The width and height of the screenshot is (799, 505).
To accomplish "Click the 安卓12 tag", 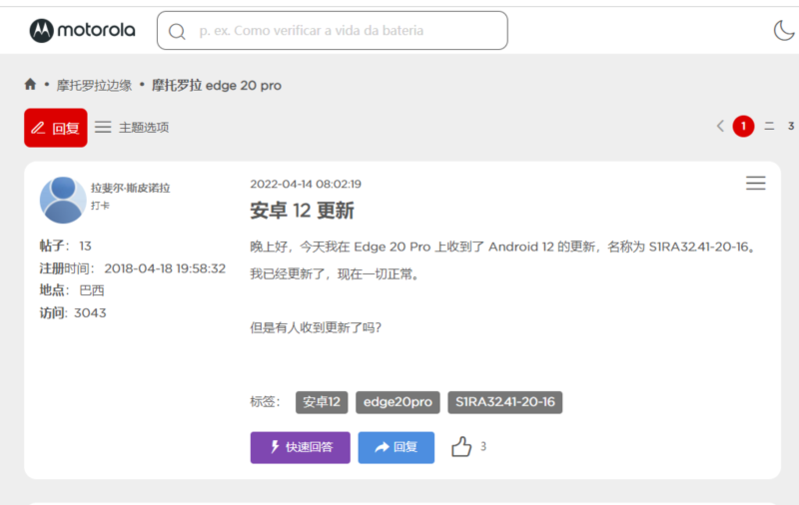I will click(x=322, y=402).
